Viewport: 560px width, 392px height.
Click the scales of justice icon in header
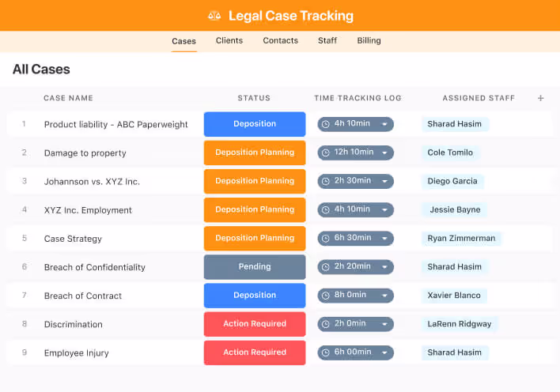pyautogui.click(x=214, y=16)
